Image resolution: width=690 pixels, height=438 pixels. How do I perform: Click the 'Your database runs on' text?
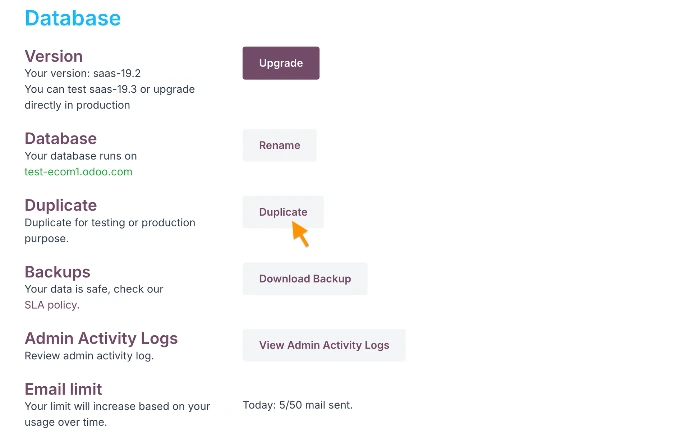(81, 156)
